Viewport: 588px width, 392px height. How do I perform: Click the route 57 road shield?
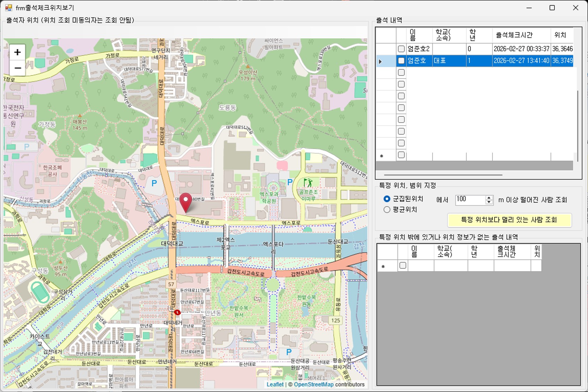coord(171,284)
